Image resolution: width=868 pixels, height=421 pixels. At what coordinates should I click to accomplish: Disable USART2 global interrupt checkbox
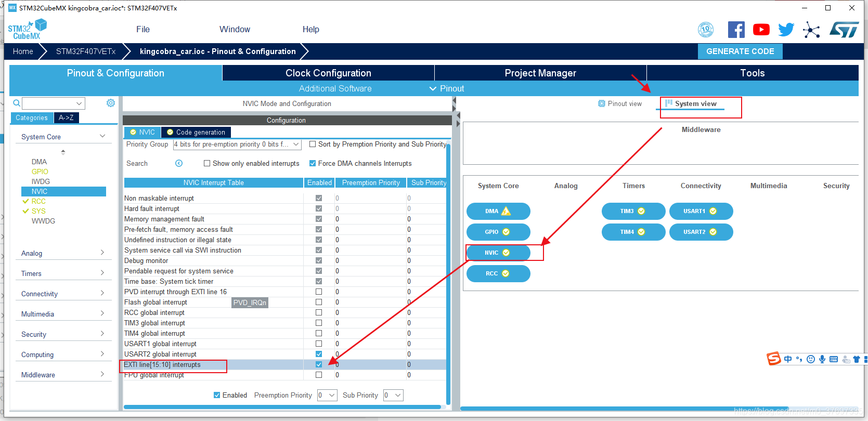tap(319, 354)
